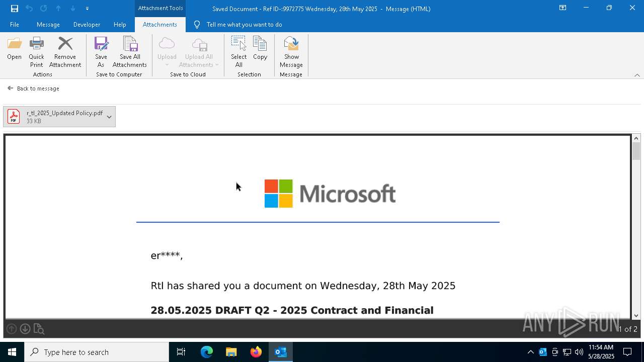Open Ribbon Display Options
Image resolution: width=644 pixels, height=362 pixels.
(x=563, y=8)
